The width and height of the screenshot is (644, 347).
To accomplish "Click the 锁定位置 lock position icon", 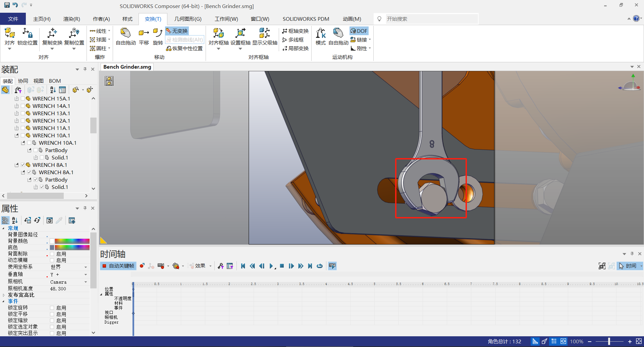I will pos(28,37).
